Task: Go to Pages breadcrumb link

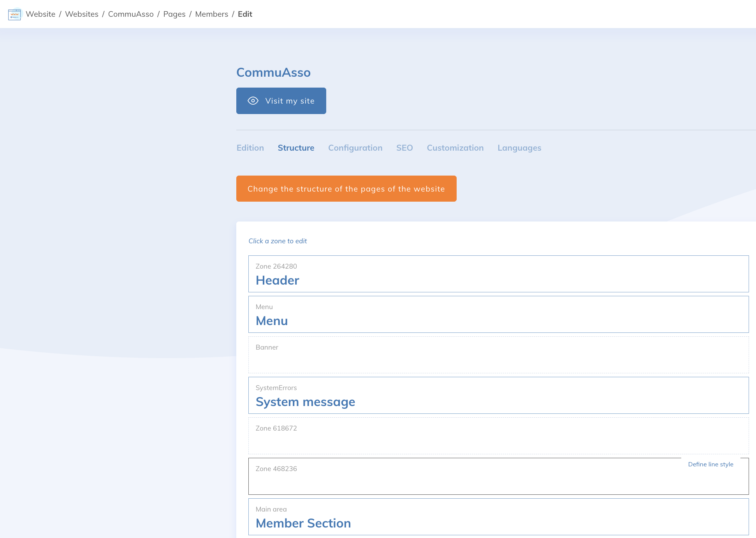Action: coord(174,14)
